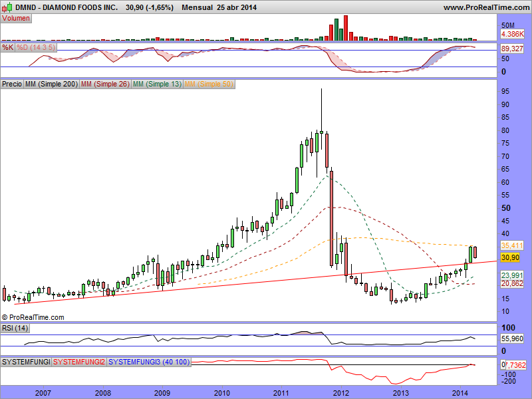
Task: Click the 2010 year label on time axis
Action: coord(222,393)
